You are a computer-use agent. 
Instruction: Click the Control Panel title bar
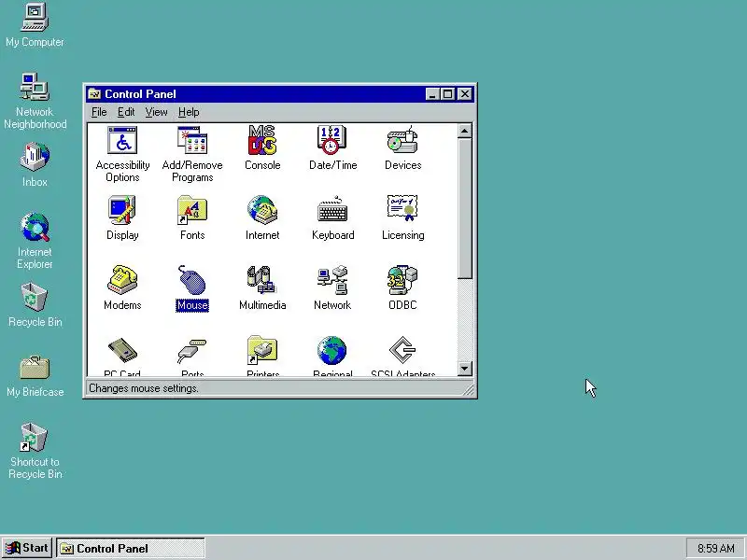[279, 94]
